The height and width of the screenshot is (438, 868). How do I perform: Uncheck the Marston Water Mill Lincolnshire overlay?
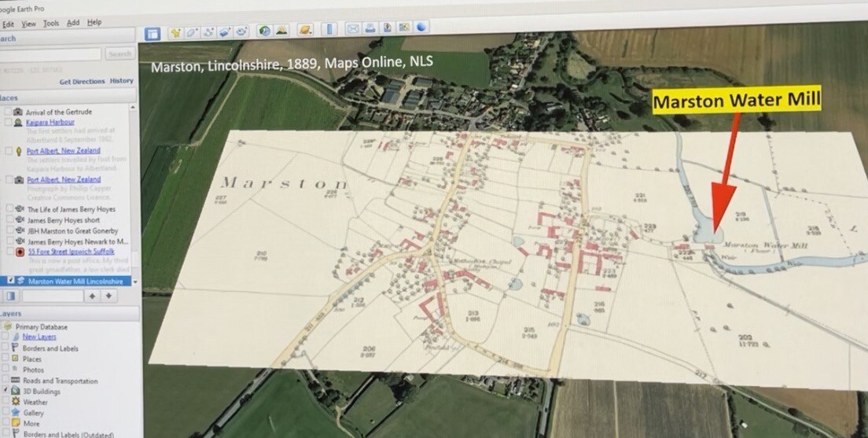pyautogui.click(x=10, y=281)
